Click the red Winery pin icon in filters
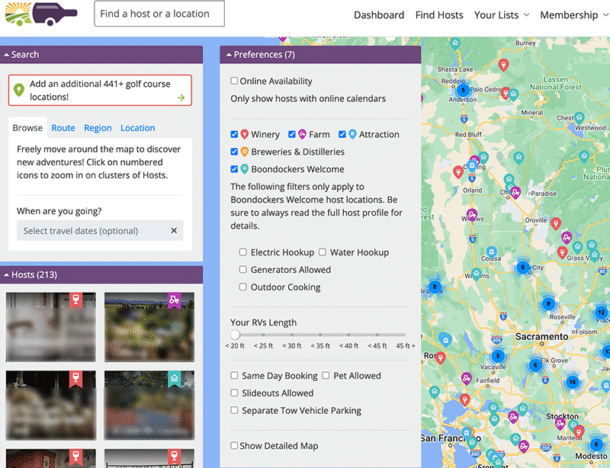The width and height of the screenshot is (610, 468). pos(245,134)
